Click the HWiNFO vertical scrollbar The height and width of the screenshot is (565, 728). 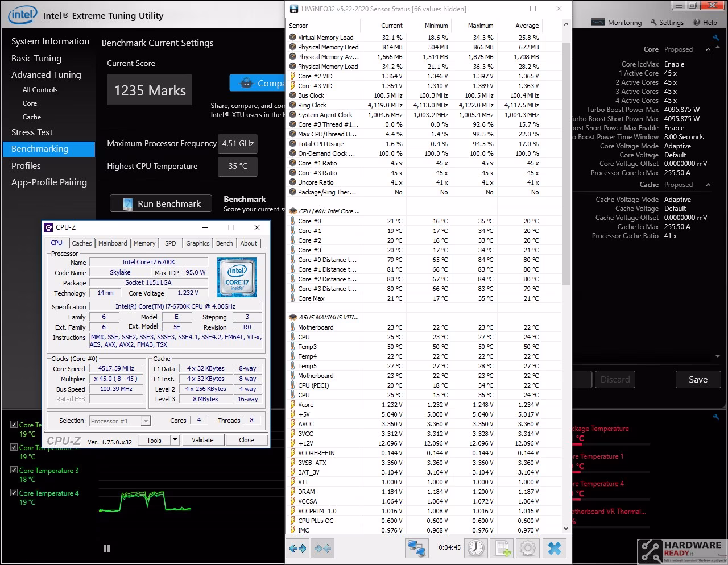(x=566, y=276)
